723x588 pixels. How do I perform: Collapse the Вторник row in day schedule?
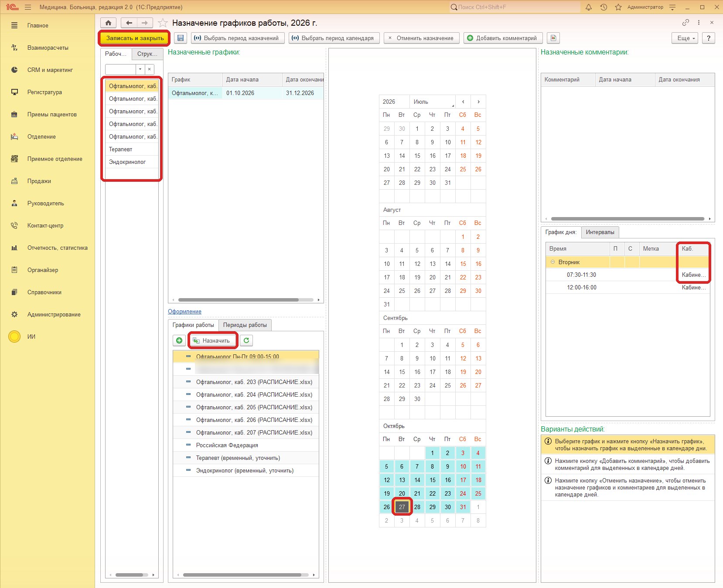pyautogui.click(x=553, y=262)
